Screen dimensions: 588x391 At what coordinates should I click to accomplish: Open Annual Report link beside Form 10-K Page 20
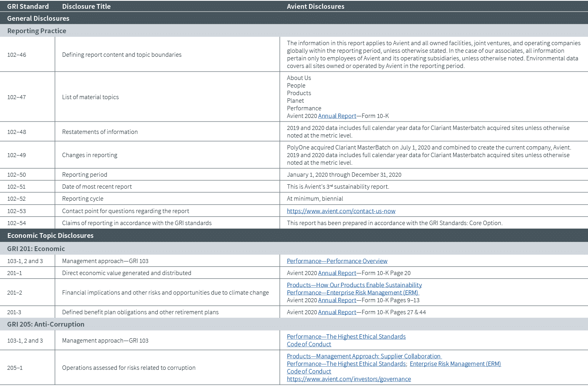tap(337, 273)
